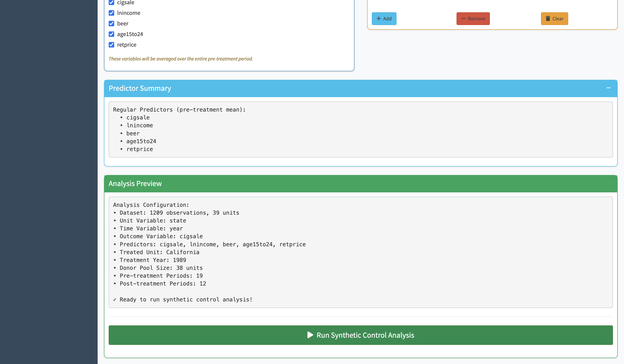Viewport: 624px width, 364px height.
Task: Click the plus icon on Add button
Action: click(379, 18)
